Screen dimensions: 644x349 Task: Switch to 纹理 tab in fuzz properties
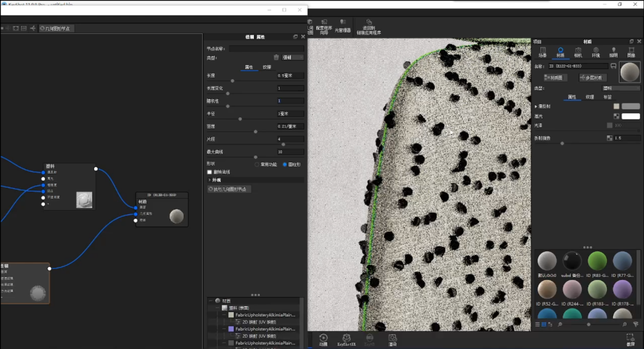pyautogui.click(x=267, y=67)
